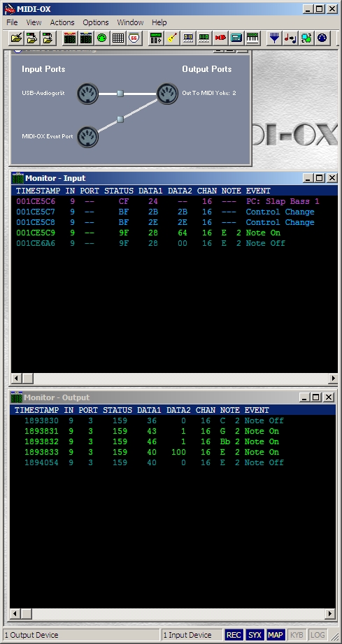
Task: Toggle the SYX status bar indicator
Action: point(255,635)
